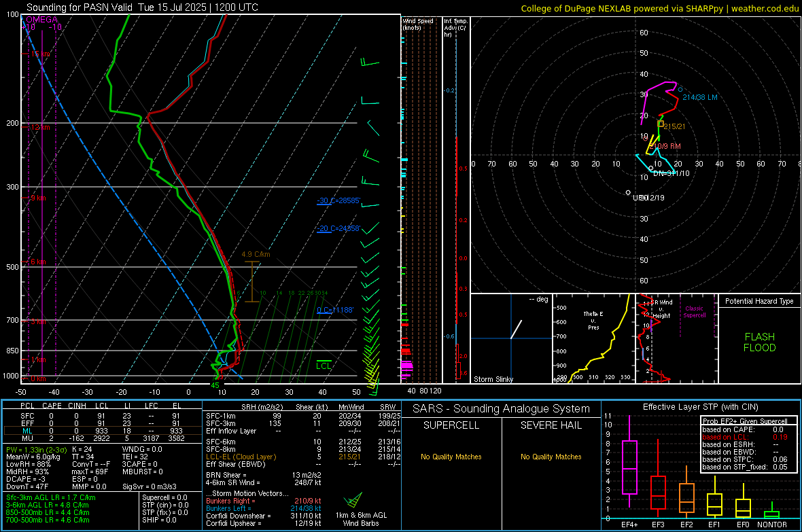
Task: Select the SFC parcel row
Action: click(101, 416)
